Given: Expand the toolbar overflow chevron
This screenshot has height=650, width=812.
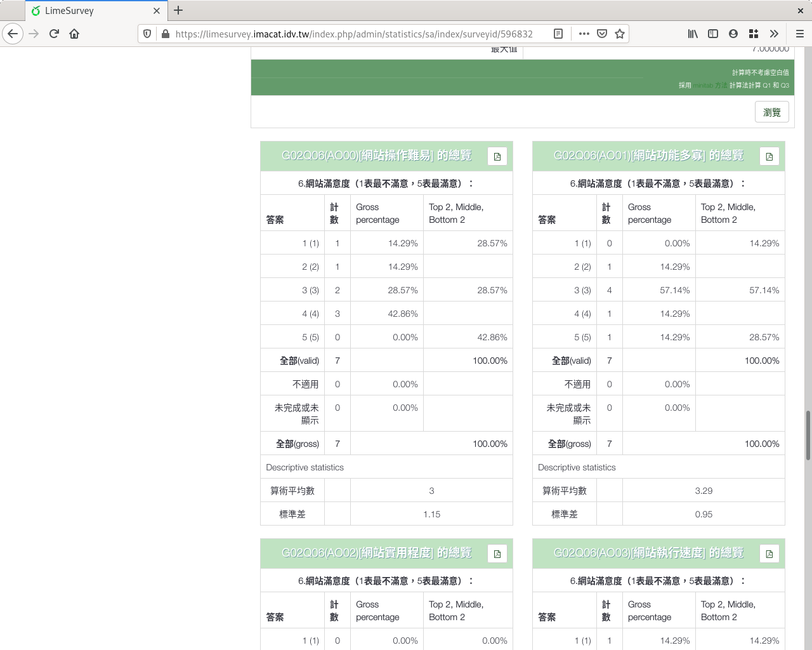Looking at the screenshot, I should tap(774, 34).
